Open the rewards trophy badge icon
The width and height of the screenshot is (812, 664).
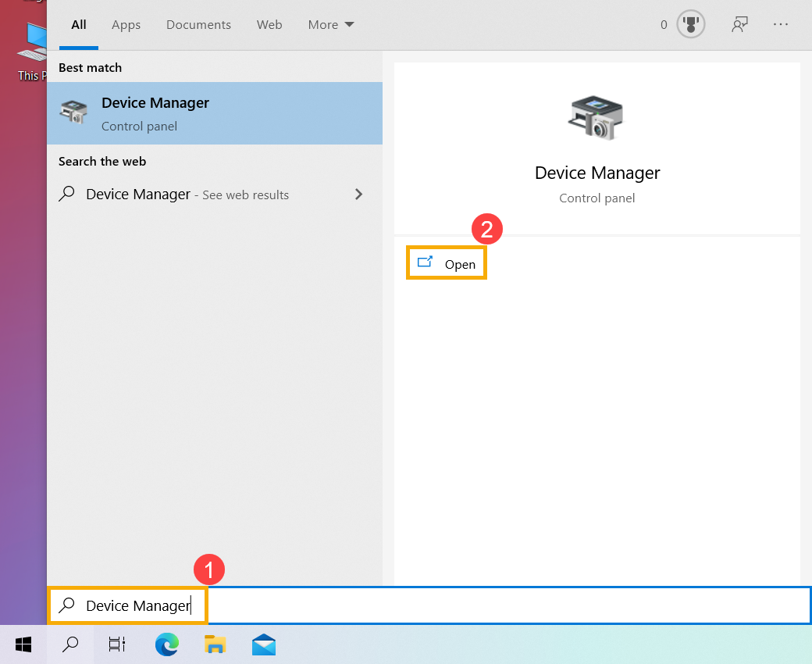coord(691,24)
